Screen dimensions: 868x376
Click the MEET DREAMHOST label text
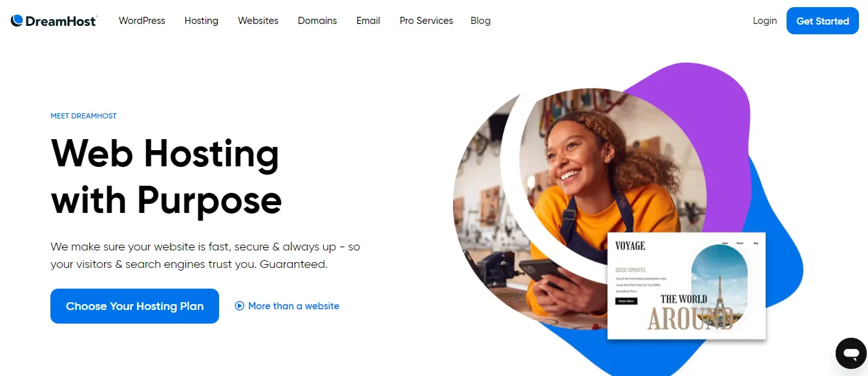[x=83, y=116]
